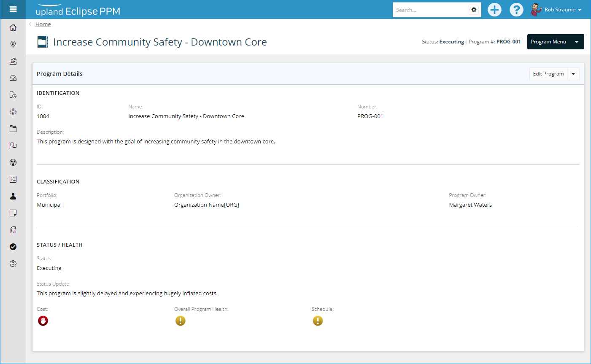Open the radiation risk icon in sidebar
The image size is (591, 364).
[13, 162]
